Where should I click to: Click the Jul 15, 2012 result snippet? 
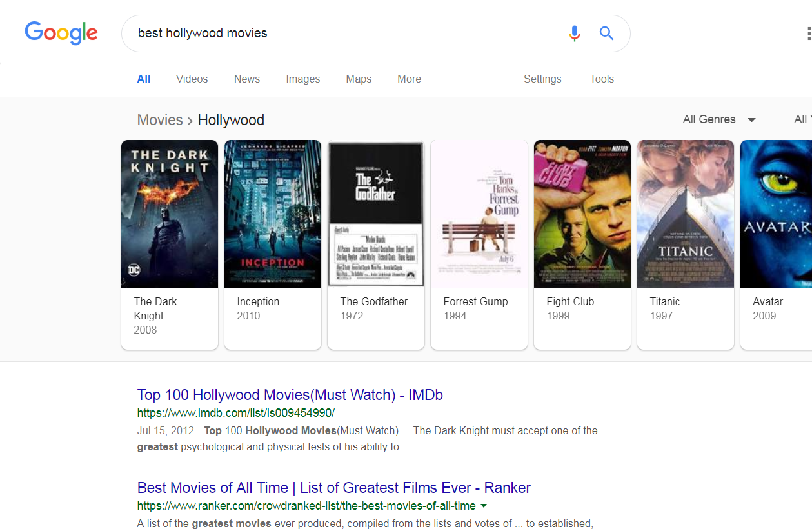(x=368, y=439)
